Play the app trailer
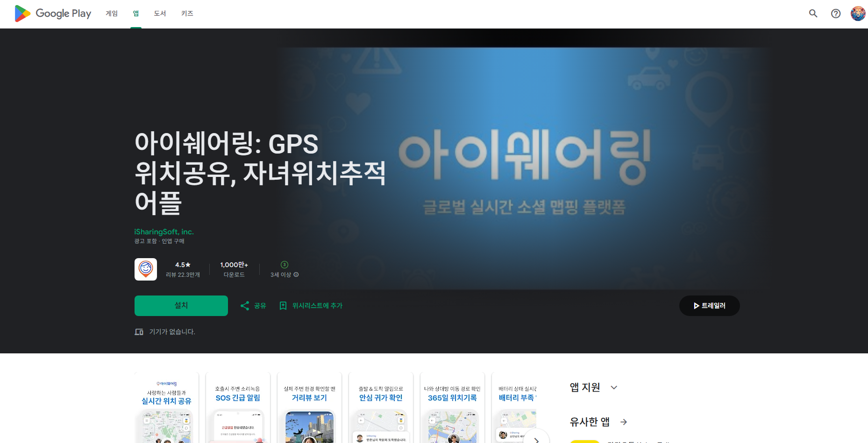Image resolution: width=868 pixels, height=443 pixels. coord(709,305)
